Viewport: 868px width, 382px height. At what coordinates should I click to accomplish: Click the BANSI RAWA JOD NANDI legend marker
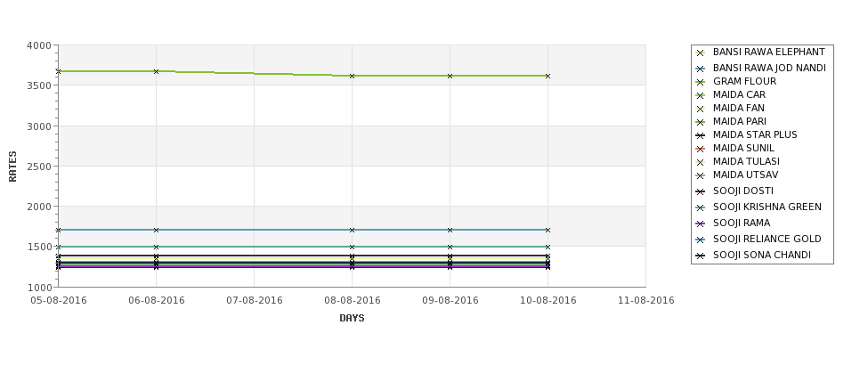(x=700, y=69)
